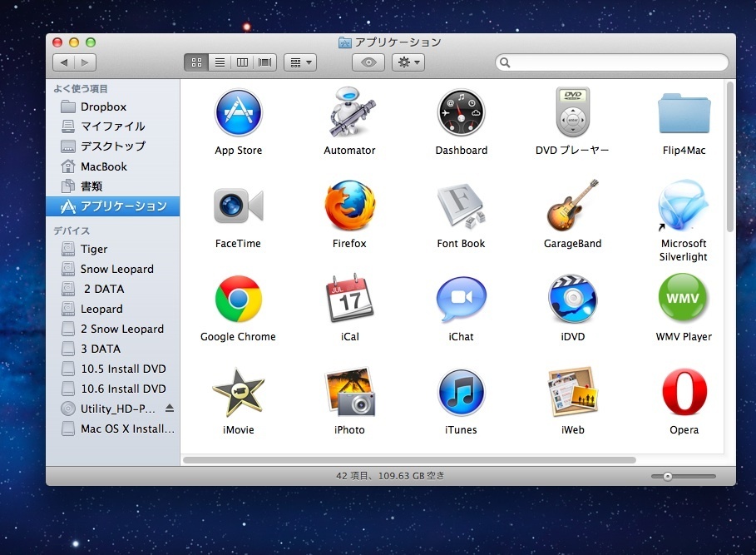Go to the MacBook home folder
The height and width of the screenshot is (555, 756).
(x=113, y=166)
